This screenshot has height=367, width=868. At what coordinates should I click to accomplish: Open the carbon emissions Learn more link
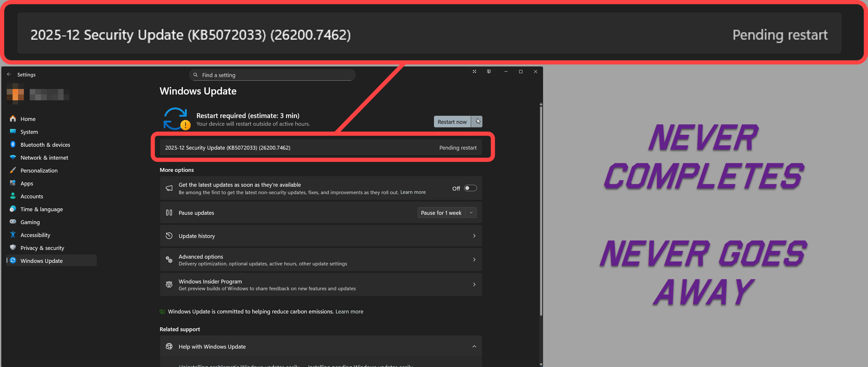pos(349,312)
